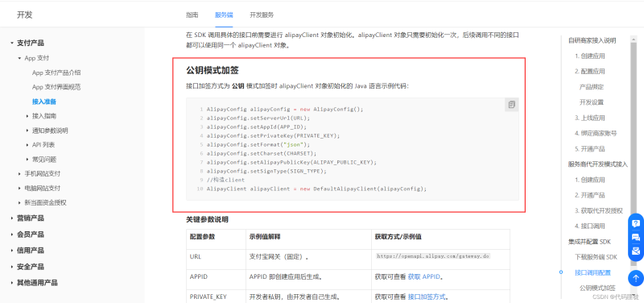
Task: Click code line setSignType(SIGN_TYPE)
Action: click(266, 171)
